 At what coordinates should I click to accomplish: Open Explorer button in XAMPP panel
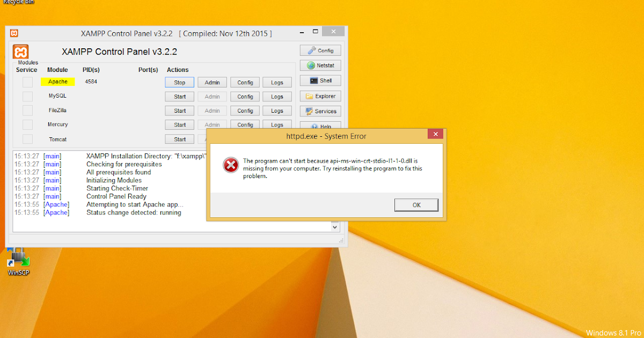pos(320,96)
